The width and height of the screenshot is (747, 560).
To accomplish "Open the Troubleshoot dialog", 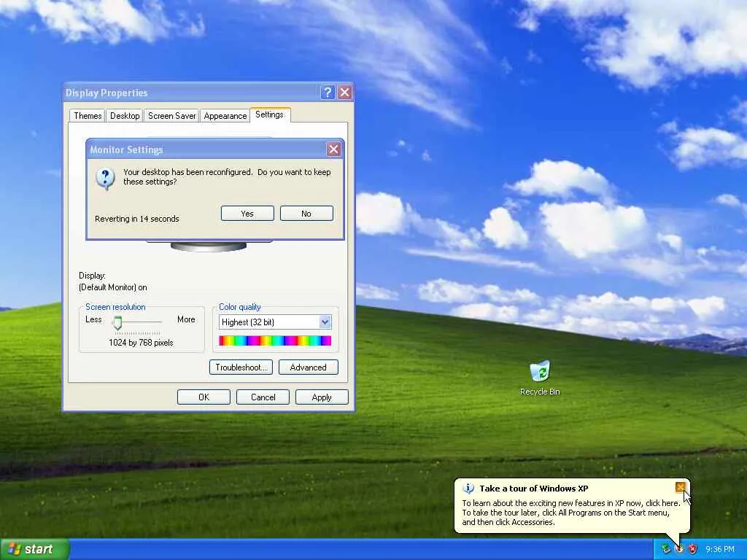I will click(x=241, y=367).
